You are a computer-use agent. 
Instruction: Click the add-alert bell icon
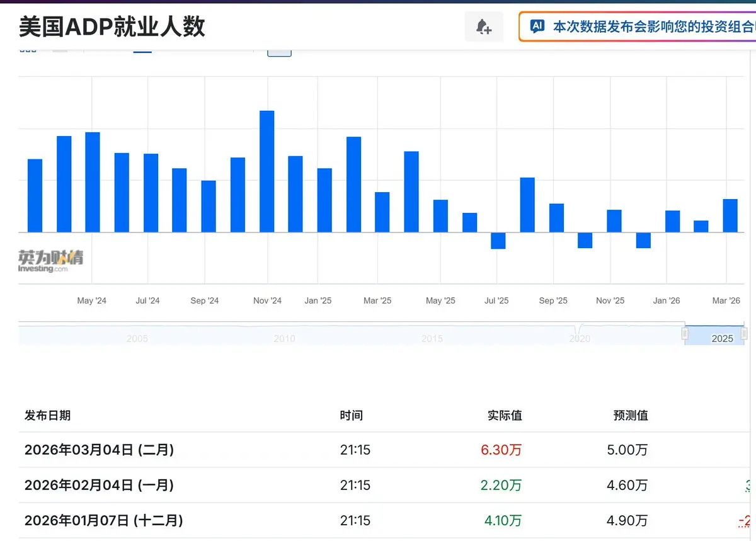(484, 27)
